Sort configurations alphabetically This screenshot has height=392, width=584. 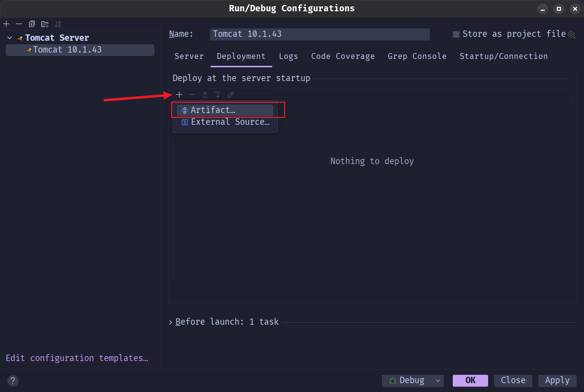point(58,24)
